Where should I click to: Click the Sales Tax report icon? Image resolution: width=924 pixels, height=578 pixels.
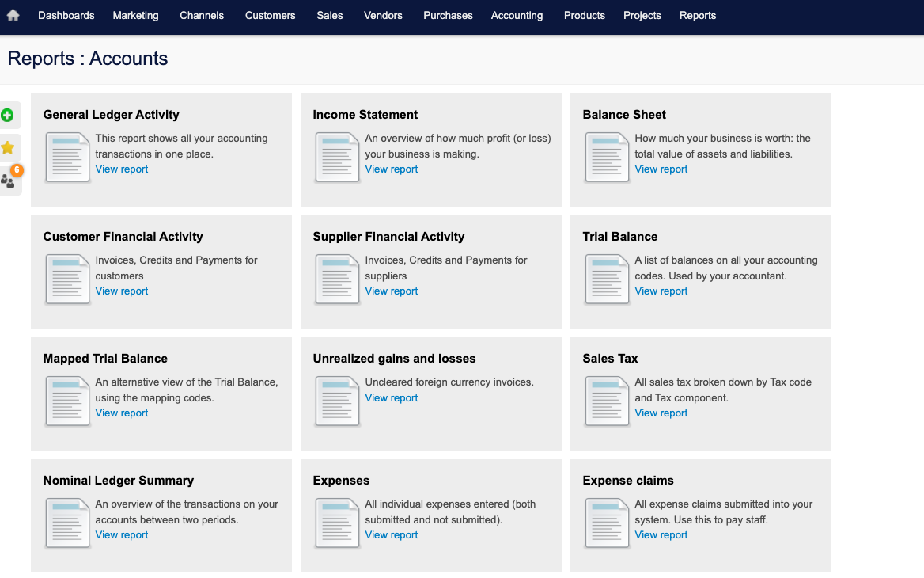point(606,401)
